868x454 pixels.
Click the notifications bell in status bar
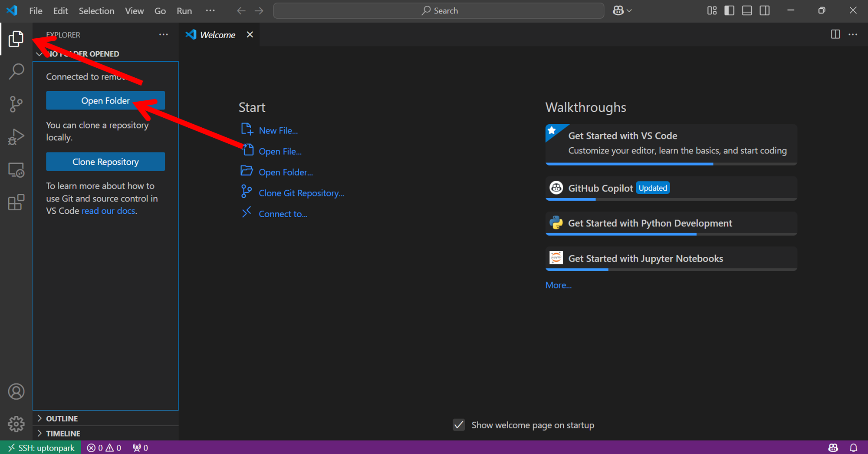pyautogui.click(x=853, y=447)
